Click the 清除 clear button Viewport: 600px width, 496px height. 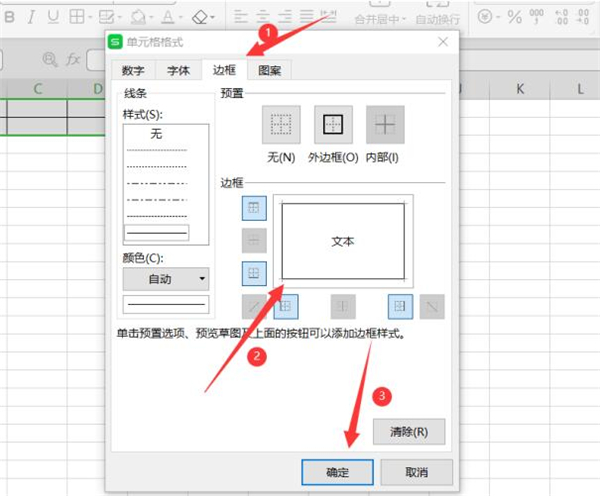point(408,432)
